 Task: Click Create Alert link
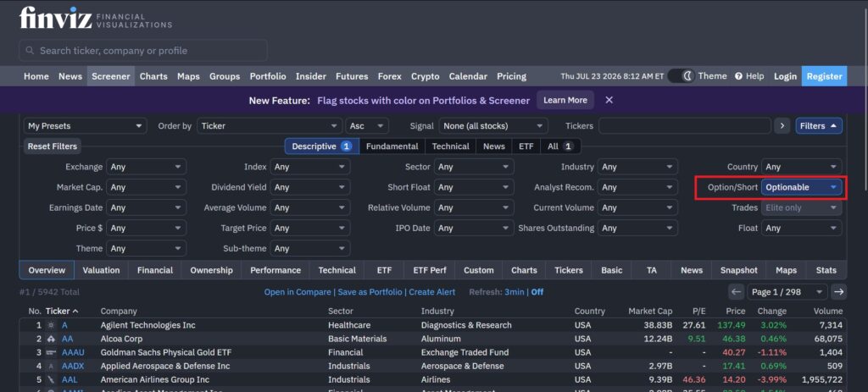pos(432,292)
